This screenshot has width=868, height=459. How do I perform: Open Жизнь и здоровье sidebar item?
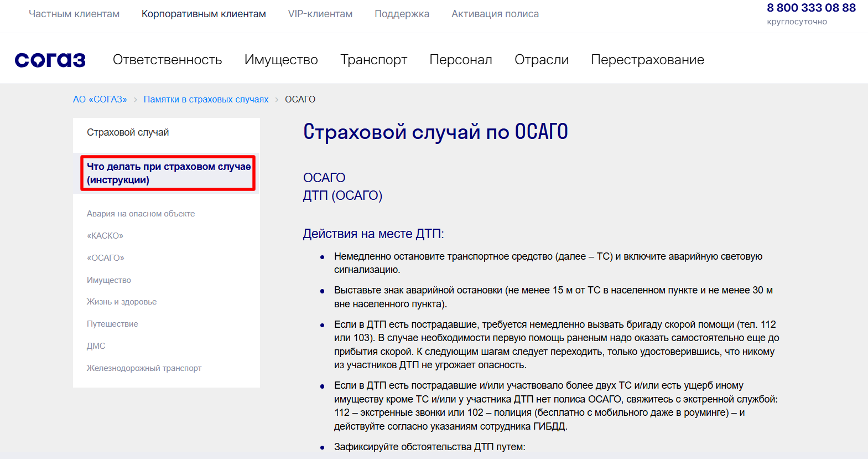pos(122,302)
